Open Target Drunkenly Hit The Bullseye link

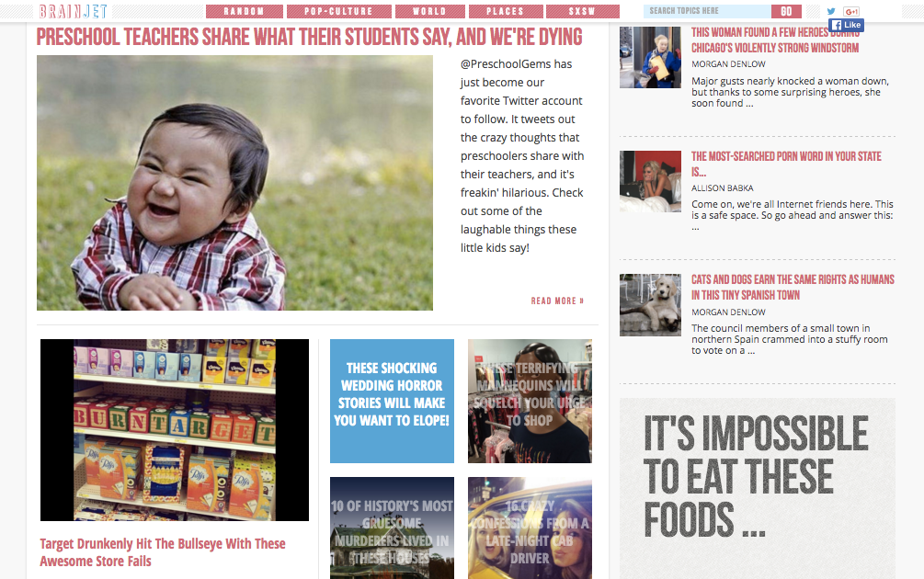[163, 552]
